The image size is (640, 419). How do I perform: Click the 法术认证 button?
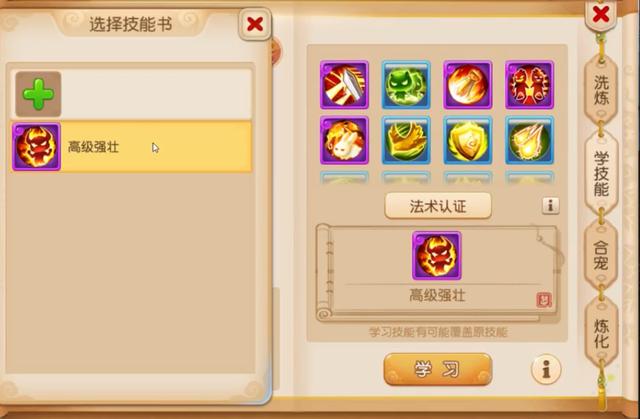(438, 206)
